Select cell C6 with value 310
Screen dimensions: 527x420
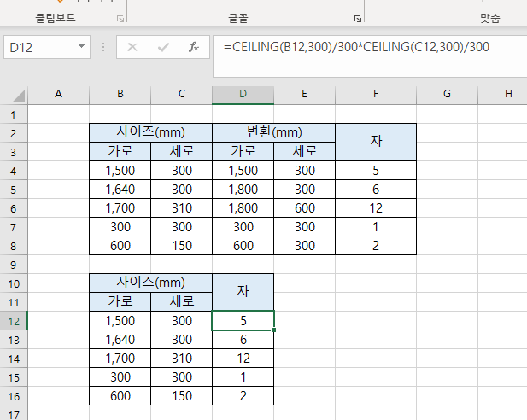coord(181,208)
